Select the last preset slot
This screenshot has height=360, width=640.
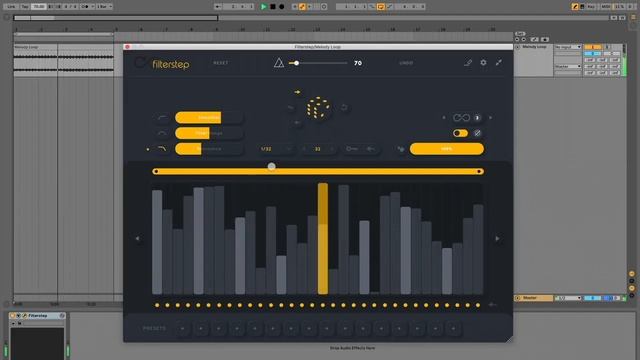[x=453, y=328]
